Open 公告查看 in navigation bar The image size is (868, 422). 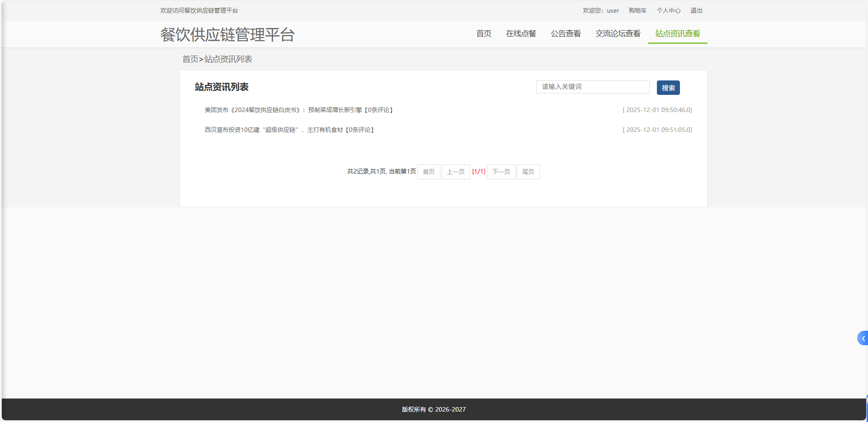pos(565,33)
